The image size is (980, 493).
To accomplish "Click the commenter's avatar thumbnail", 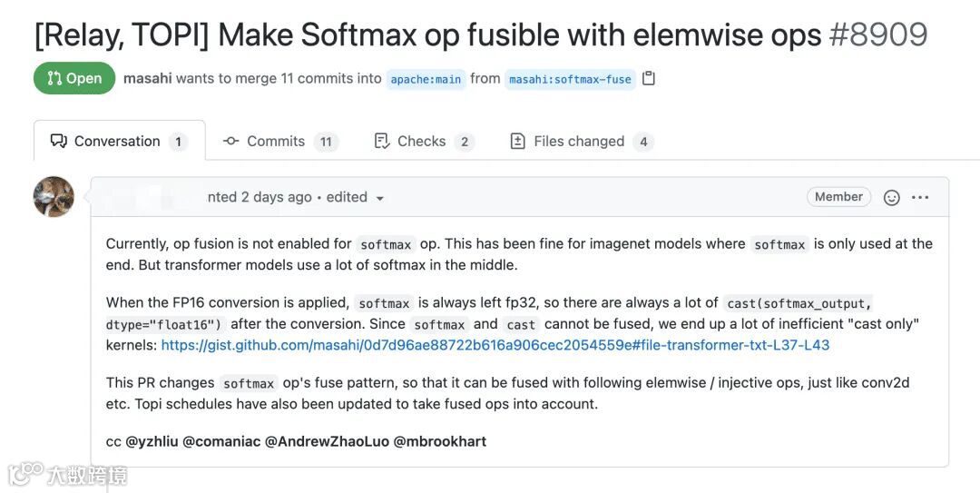I will (x=54, y=196).
